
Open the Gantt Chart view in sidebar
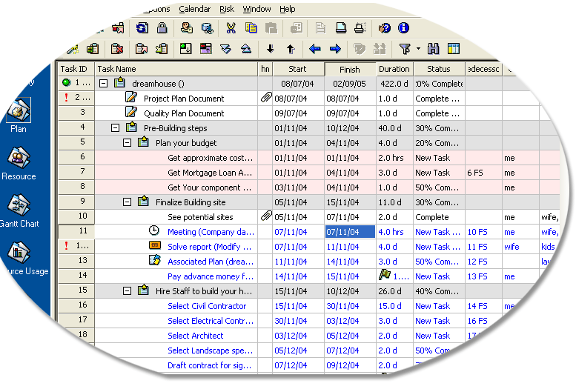coord(19,209)
